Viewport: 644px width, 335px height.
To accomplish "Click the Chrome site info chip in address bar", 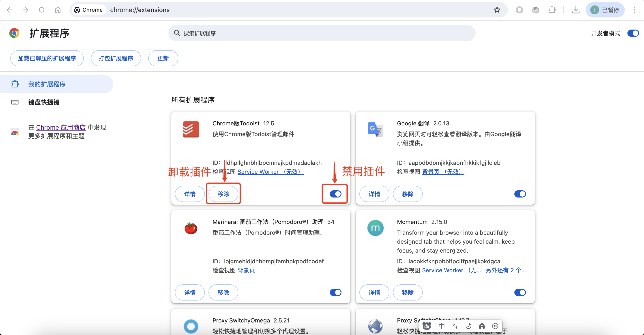I will pyautogui.click(x=89, y=10).
